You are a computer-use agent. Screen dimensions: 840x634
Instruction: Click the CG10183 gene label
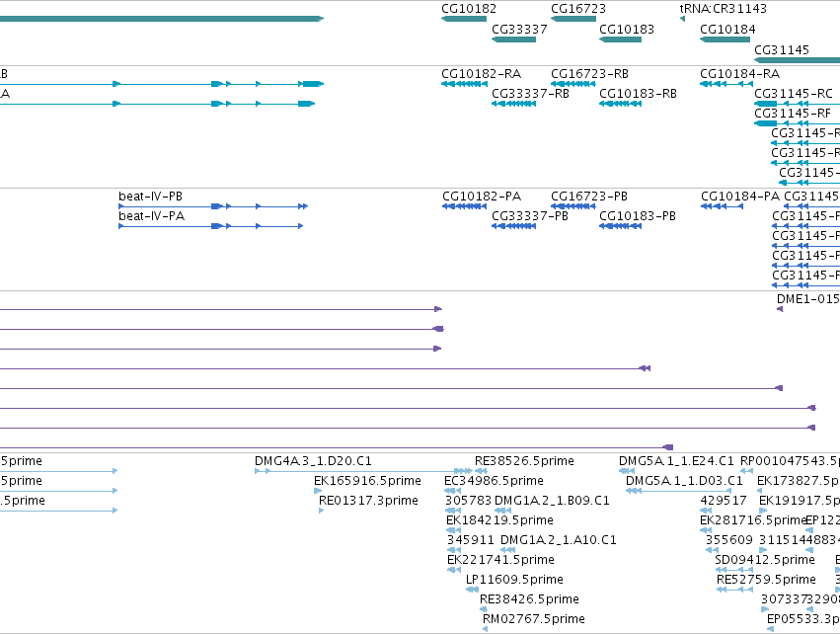[626, 30]
